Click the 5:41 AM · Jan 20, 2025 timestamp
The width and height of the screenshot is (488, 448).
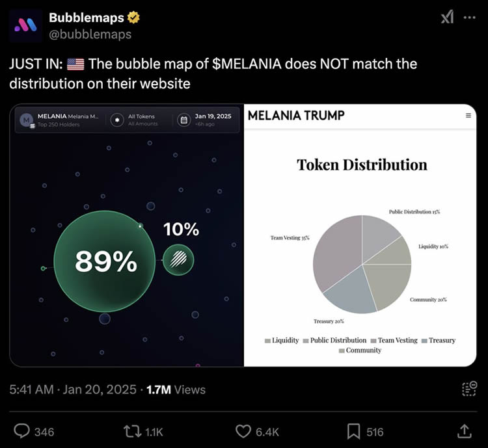tap(74, 389)
